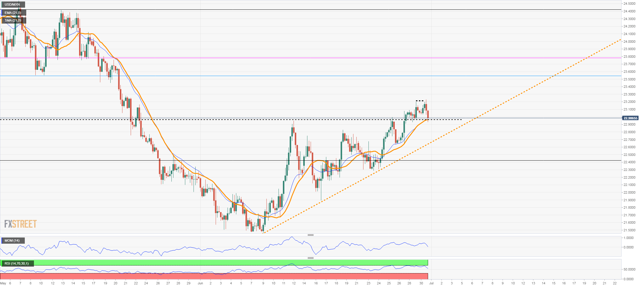The image size is (644, 287).
Task: Click the 23.8000 price axis label
Action: pos(629,57)
